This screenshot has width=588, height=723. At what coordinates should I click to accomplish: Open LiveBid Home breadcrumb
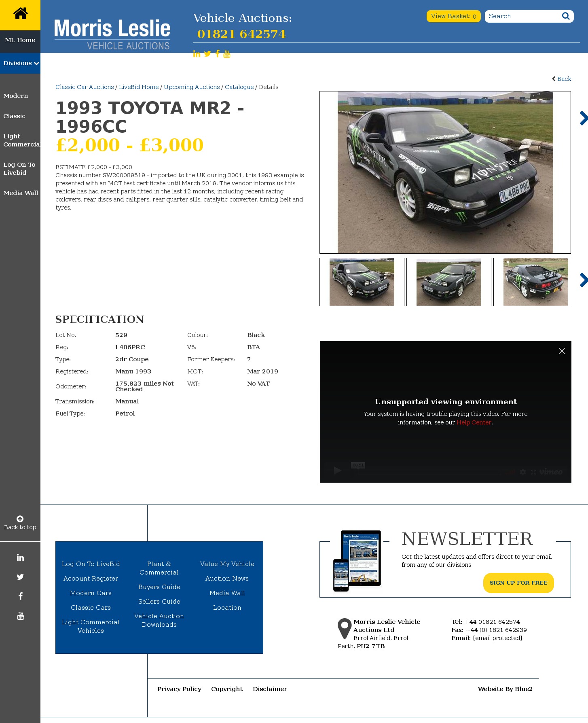pyautogui.click(x=139, y=87)
